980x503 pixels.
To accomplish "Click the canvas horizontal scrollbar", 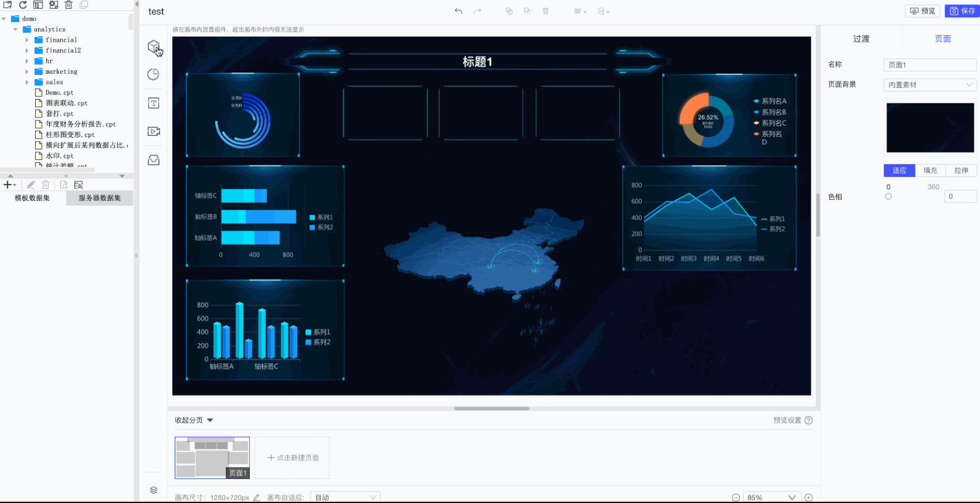I will 492,408.
